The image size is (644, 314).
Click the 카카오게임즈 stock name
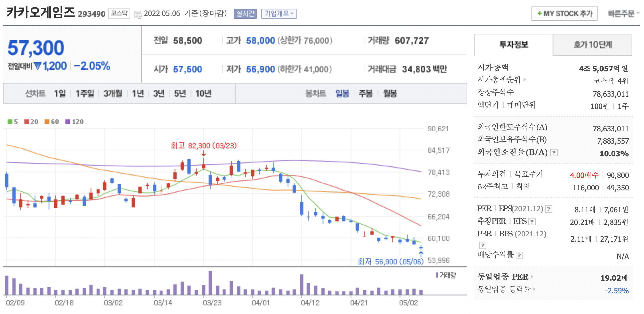click(x=41, y=12)
